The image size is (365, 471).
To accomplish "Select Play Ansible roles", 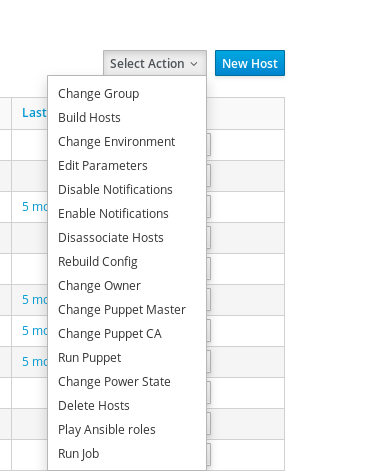I will click(127, 430).
